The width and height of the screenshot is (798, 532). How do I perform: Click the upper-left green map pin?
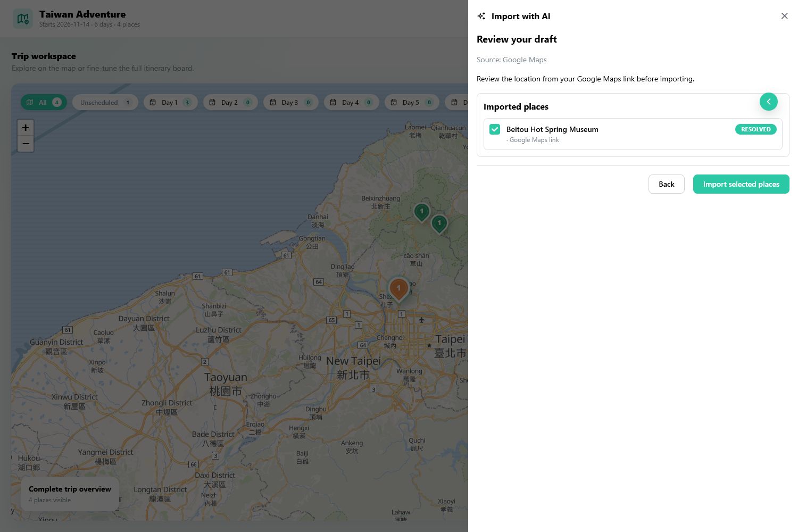pos(422,212)
